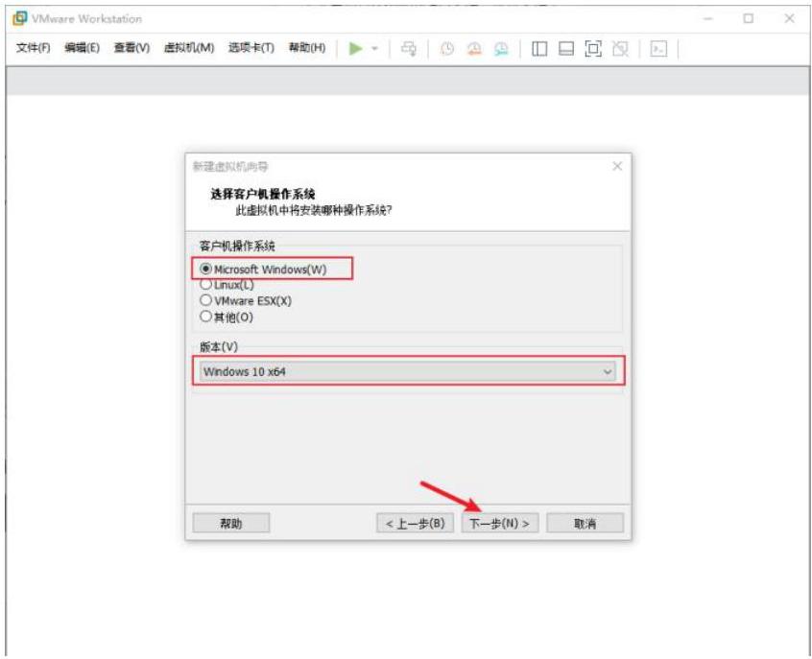Select the VMware ESX(X) radio button

pyautogui.click(x=206, y=300)
